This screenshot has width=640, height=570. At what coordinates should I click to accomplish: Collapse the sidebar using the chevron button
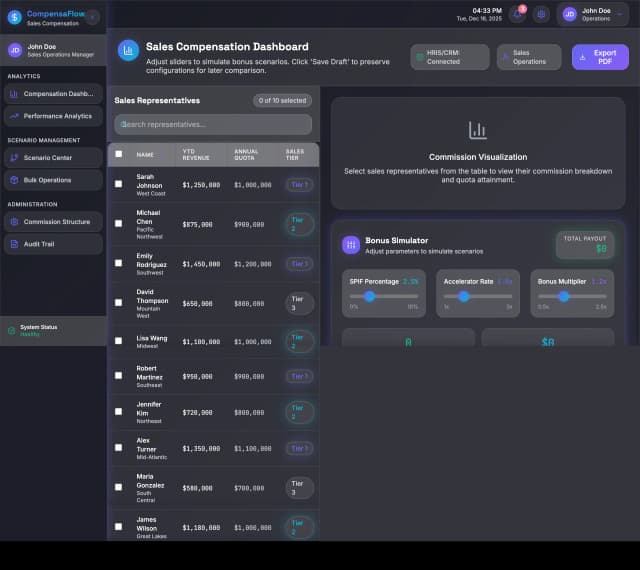click(x=92, y=17)
